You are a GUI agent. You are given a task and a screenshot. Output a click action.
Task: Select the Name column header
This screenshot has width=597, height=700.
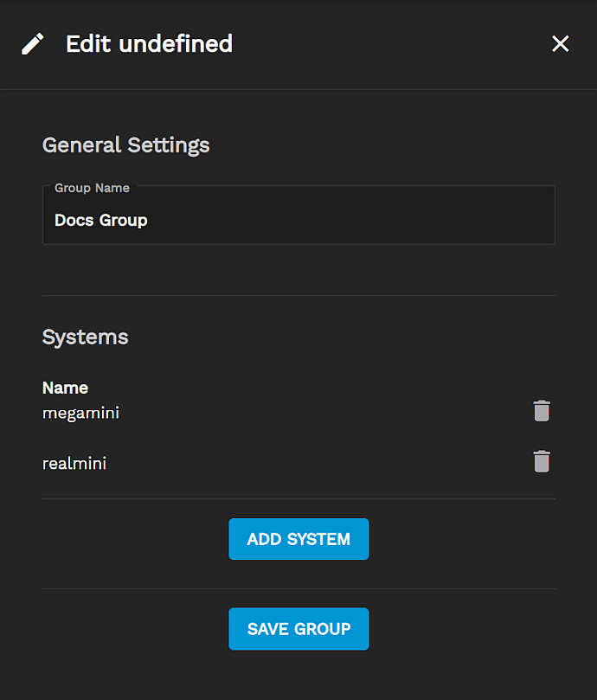pyautogui.click(x=65, y=388)
